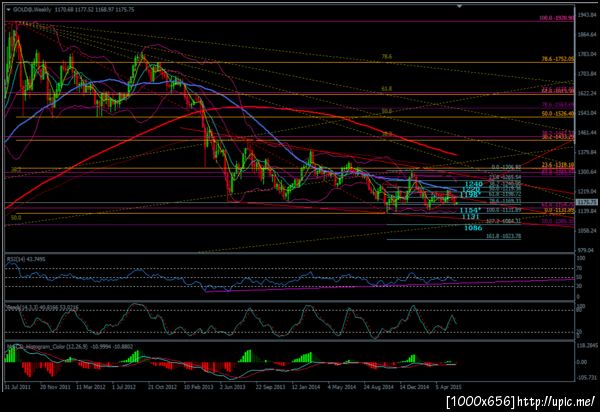Viewport: 600px width, 412px height.
Task: Click the 31 Jul 2011 date on time axis
Action: 18,387
